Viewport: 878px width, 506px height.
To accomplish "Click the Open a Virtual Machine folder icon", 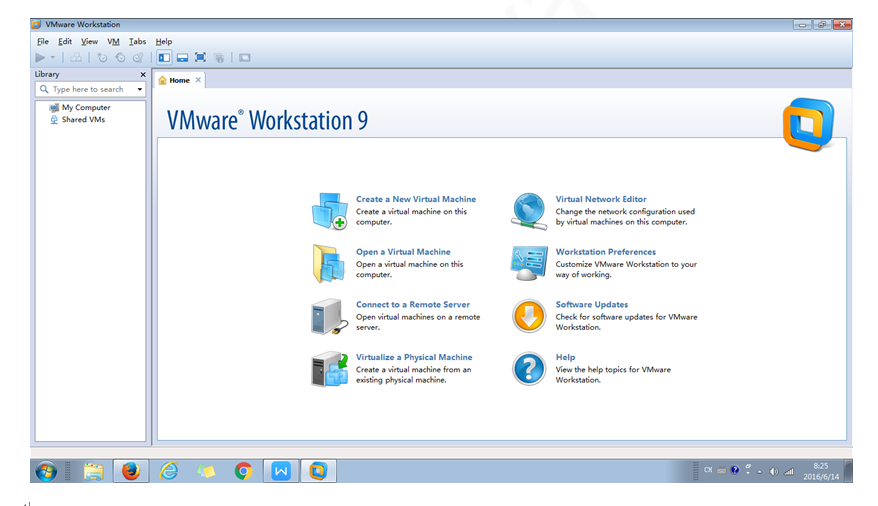I will pos(329,263).
